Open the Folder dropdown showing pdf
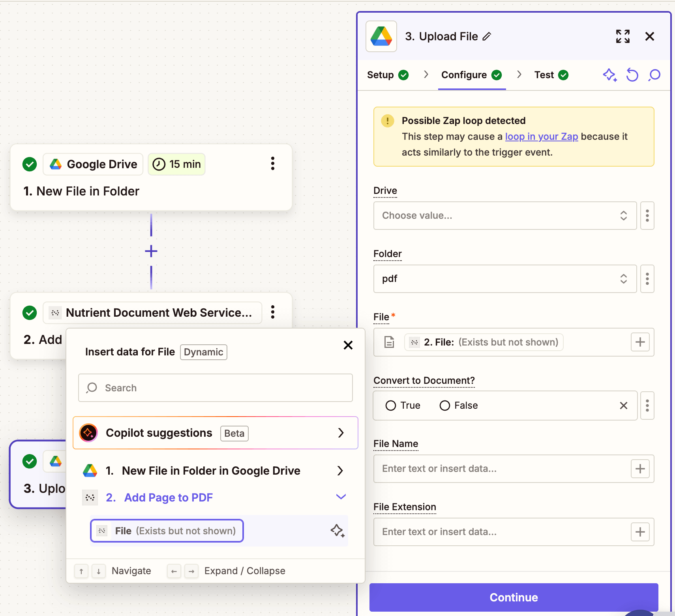 [504, 279]
